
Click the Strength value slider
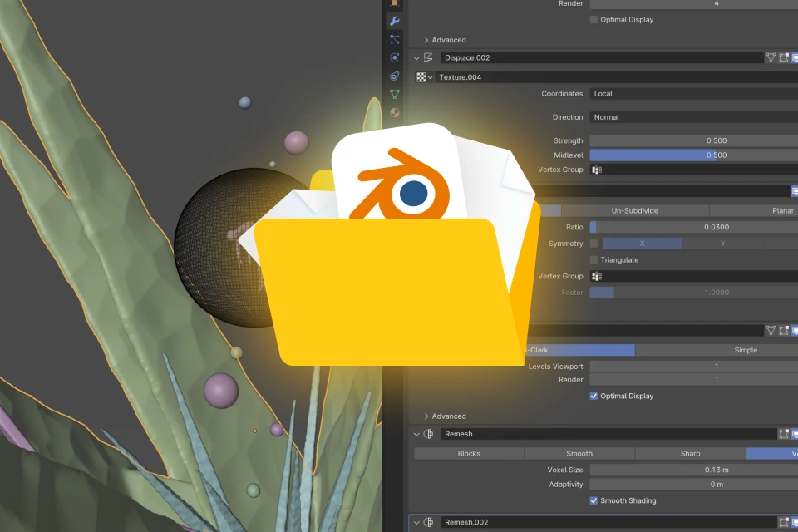(x=693, y=140)
